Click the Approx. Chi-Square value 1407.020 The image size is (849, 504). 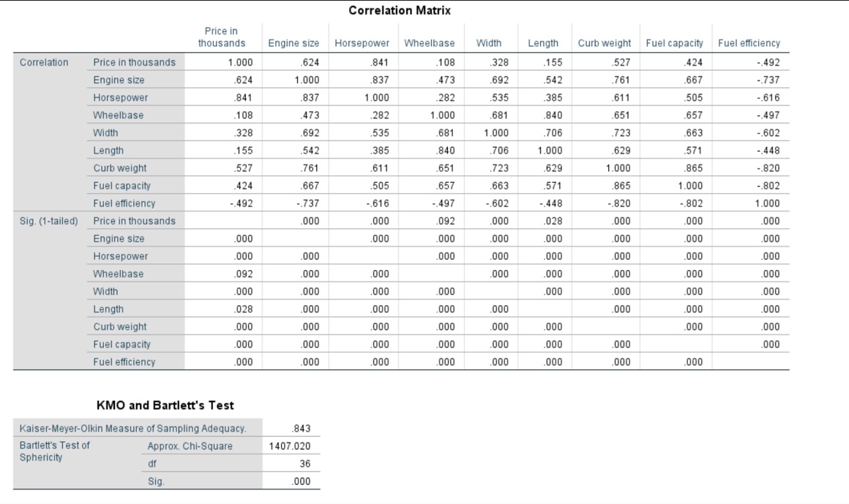291,444
